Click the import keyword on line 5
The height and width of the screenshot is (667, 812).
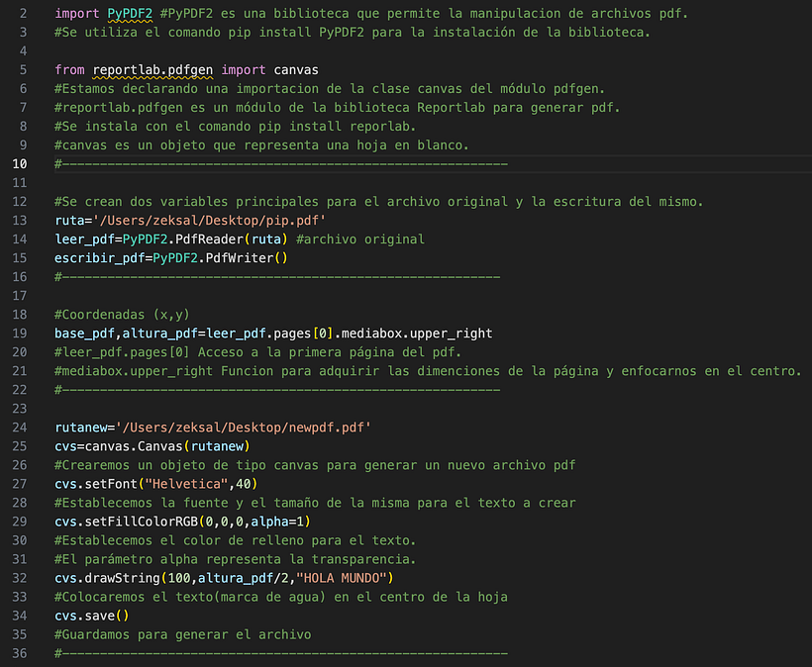click(244, 70)
